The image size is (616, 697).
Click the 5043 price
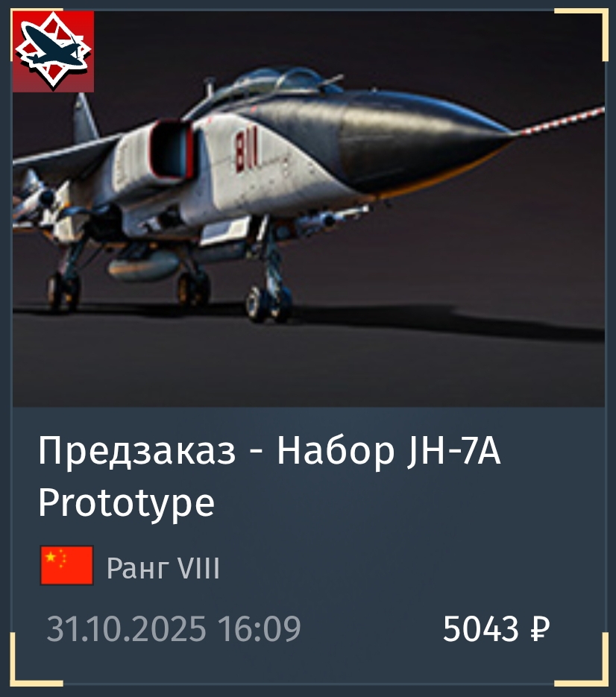481,628
